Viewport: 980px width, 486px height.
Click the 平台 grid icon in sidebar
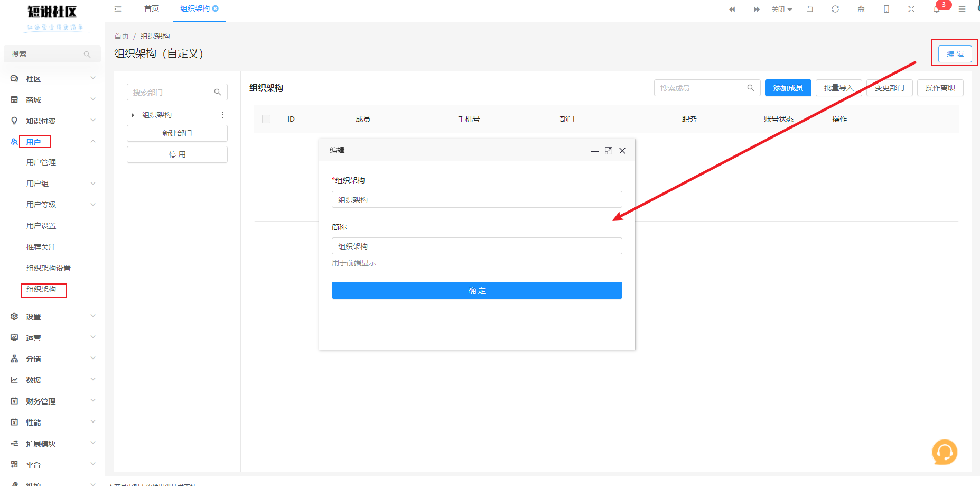click(x=14, y=464)
